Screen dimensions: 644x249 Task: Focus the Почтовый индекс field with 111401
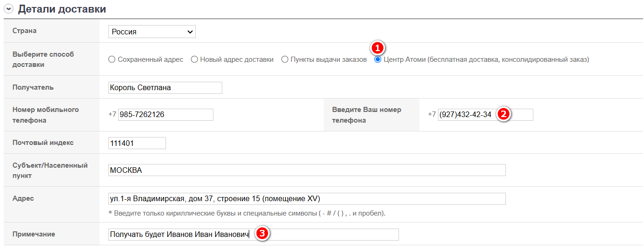(136, 143)
